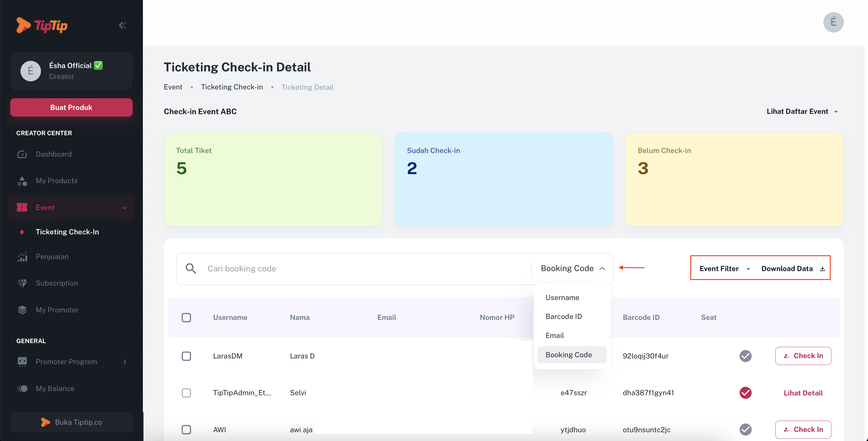Check the LarasDM row checkbox
The width and height of the screenshot is (868, 441).
click(x=186, y=356)
